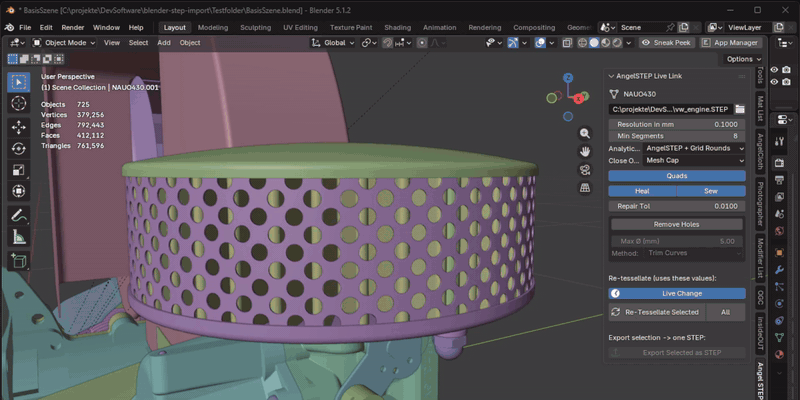The height and width of the screenshot is (400, 800).
Task: Toggle the Quads option
Action: pos(677,176)
